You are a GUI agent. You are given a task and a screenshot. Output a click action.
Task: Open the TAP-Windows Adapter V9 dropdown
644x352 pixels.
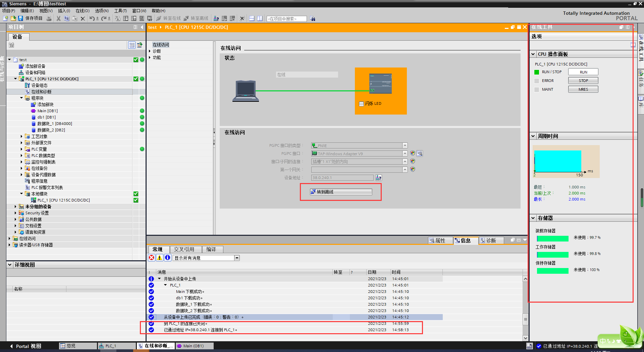pos(405,153)
